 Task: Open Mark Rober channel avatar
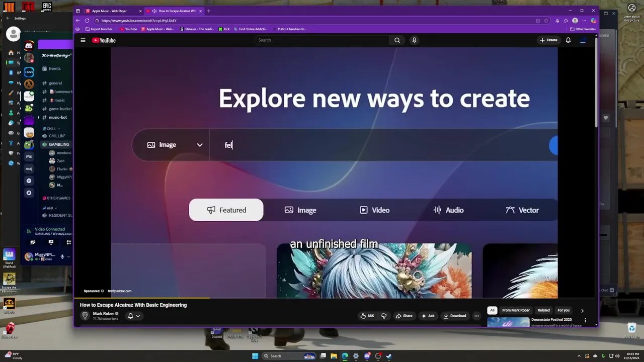[85, 315]
